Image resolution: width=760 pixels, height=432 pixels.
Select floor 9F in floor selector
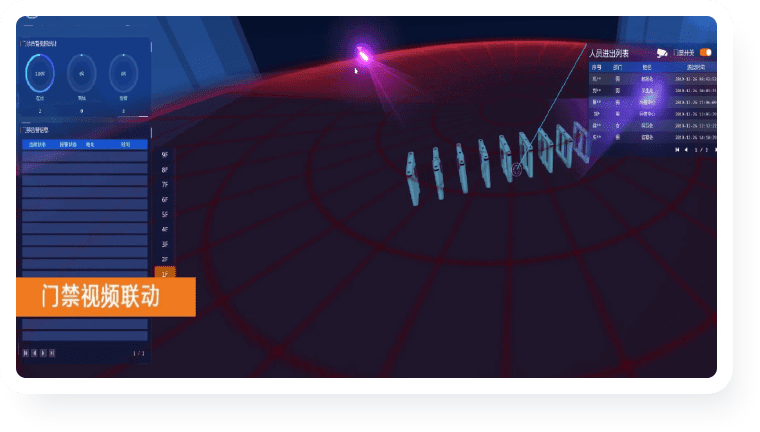click(x=165, y=155)
